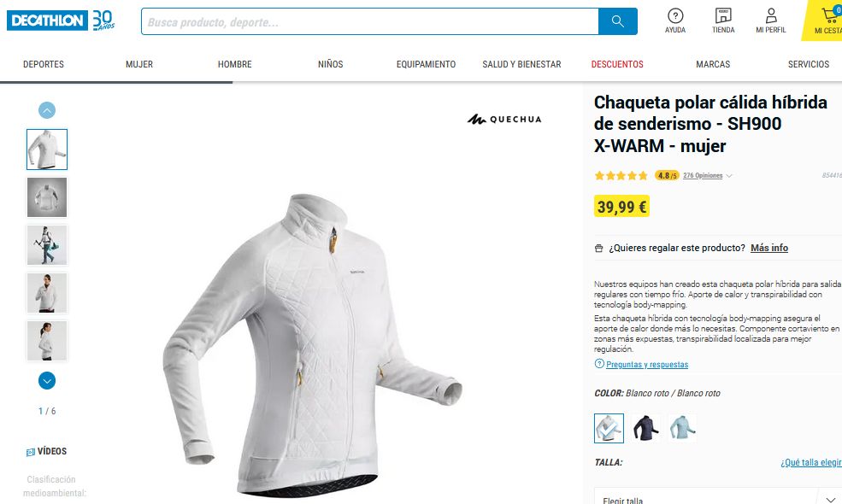Select the light blue jacket color
This screenshot has width=842, height=504.
(682, 428)
